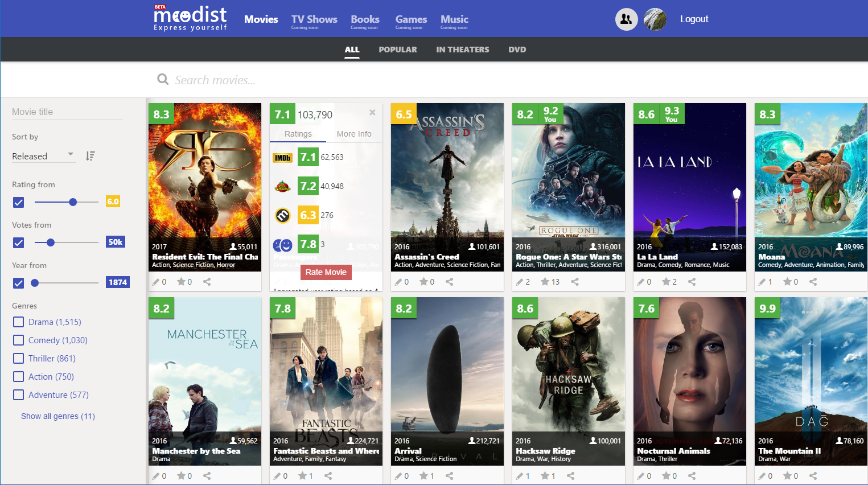Click the IMDb rating source icon

tap(282, 158)
